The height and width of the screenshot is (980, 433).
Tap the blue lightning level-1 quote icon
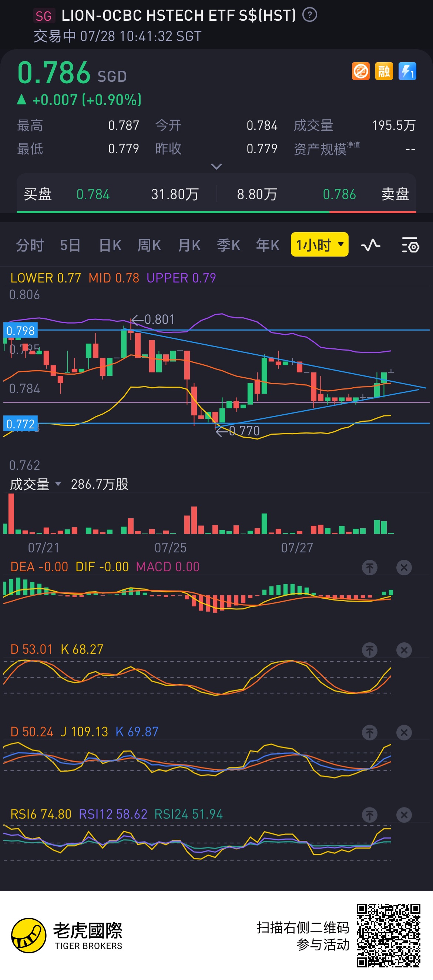(407, 71)
